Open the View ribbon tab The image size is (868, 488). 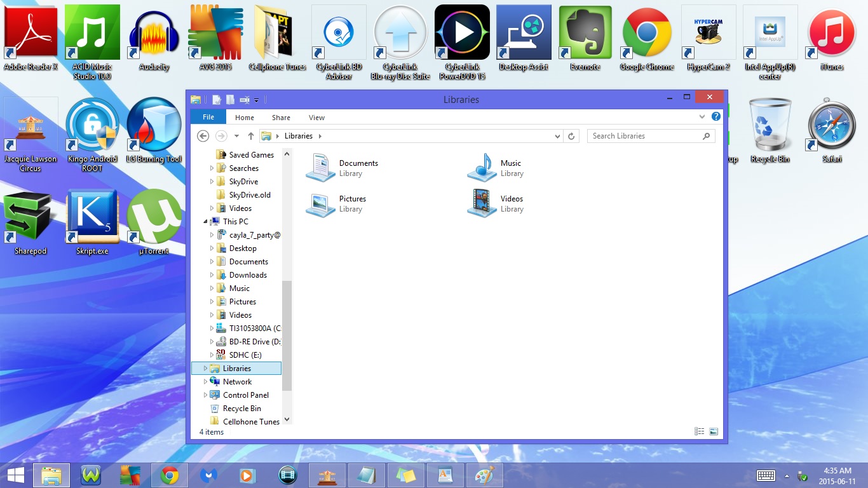tap(316, 118)
